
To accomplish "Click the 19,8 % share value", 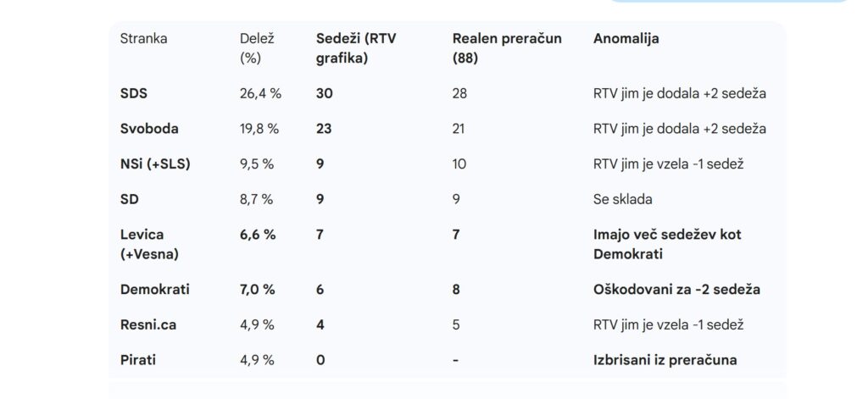I will (x=261, y=129).
